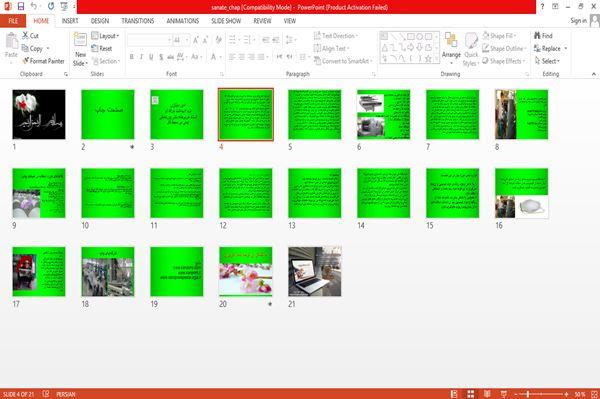Click the zoom slider in status bar
The image size is (600, 399).
click(541, 394)
